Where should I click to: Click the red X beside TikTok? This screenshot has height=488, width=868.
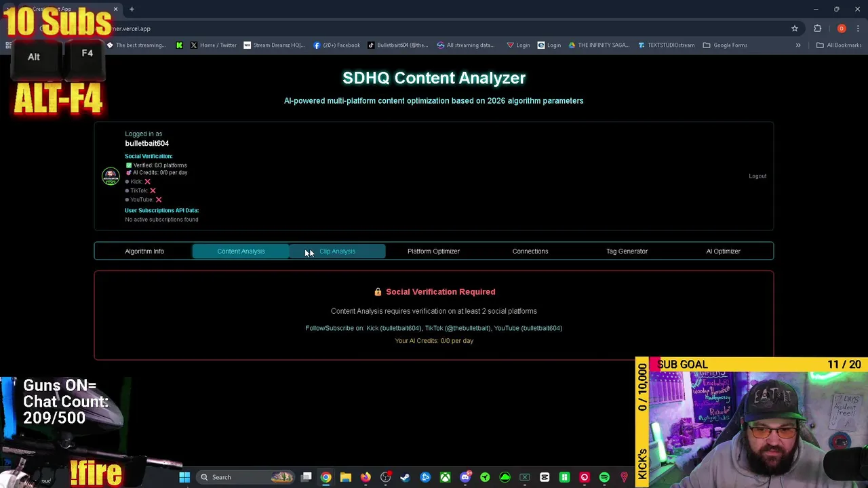153,190
